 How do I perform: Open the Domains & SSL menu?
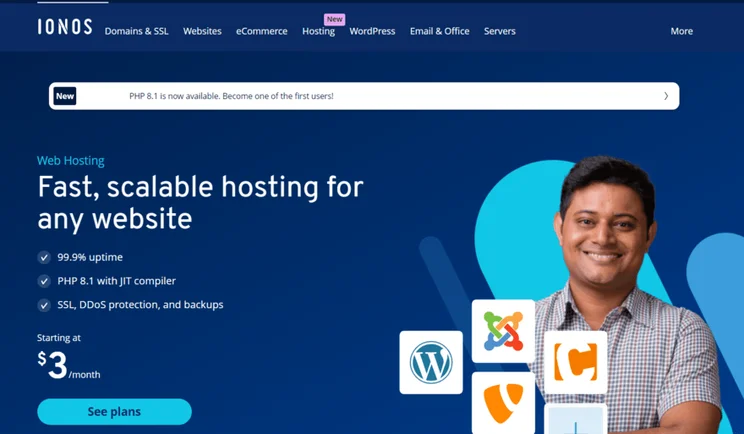pyautogui.click(x=137, y=31)
